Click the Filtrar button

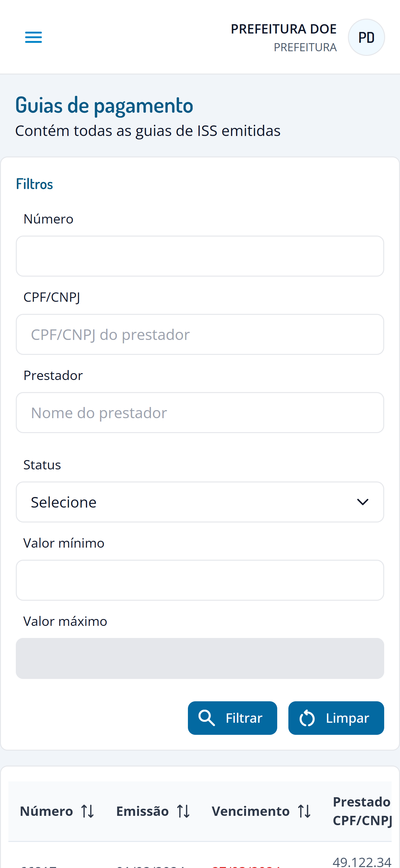pyautogui.click(x=232, y=718)
